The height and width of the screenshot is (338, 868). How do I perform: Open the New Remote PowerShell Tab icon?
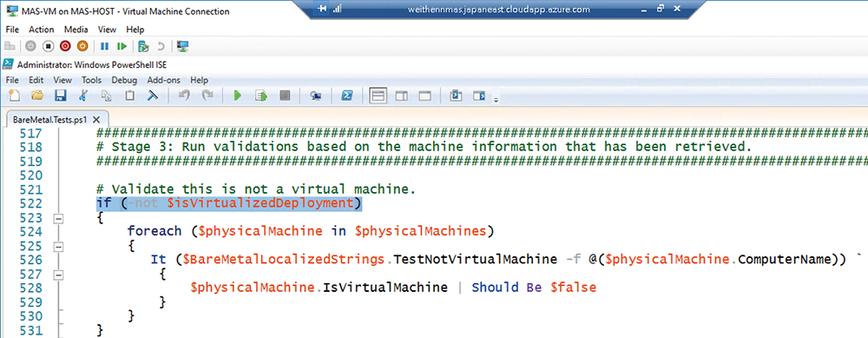(x=316, y=96)
